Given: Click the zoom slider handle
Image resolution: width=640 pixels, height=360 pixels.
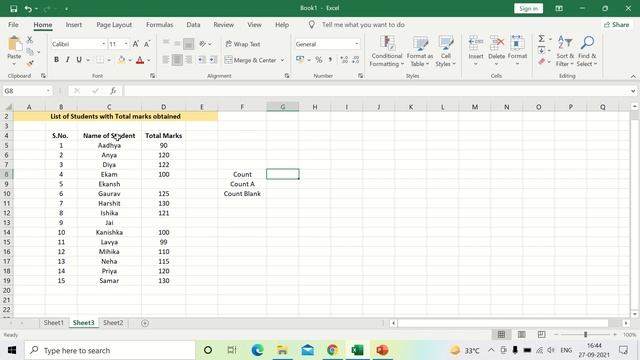Looking at the screenshot, I should 585,335.
